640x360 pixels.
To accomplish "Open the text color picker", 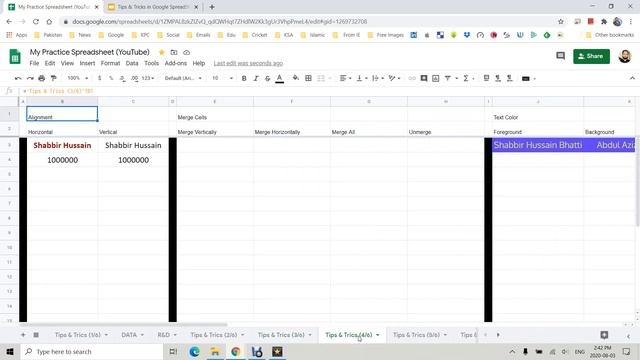I will (x=280, y=78).
